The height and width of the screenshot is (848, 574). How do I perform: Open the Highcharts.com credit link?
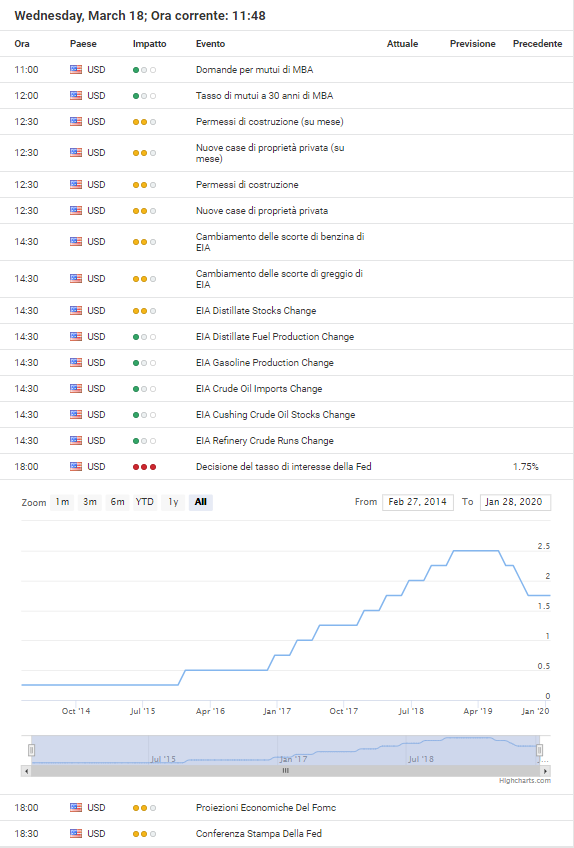525,780
